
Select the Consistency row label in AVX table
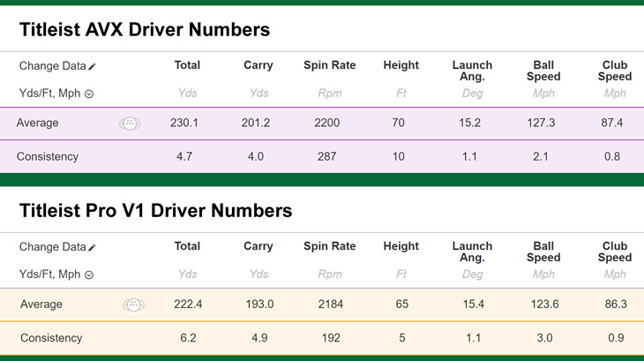pyautogui.click(x=48, y=156)
